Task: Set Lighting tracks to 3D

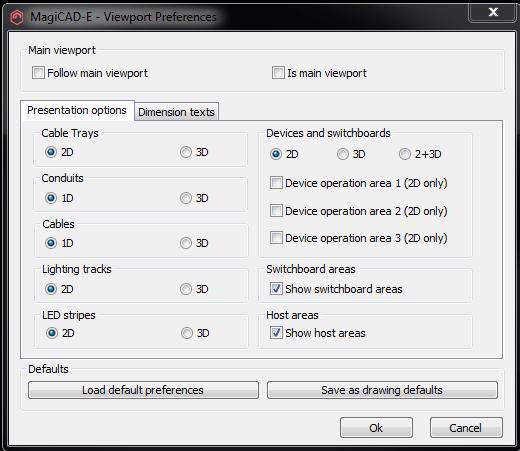Action: point(186,289)
